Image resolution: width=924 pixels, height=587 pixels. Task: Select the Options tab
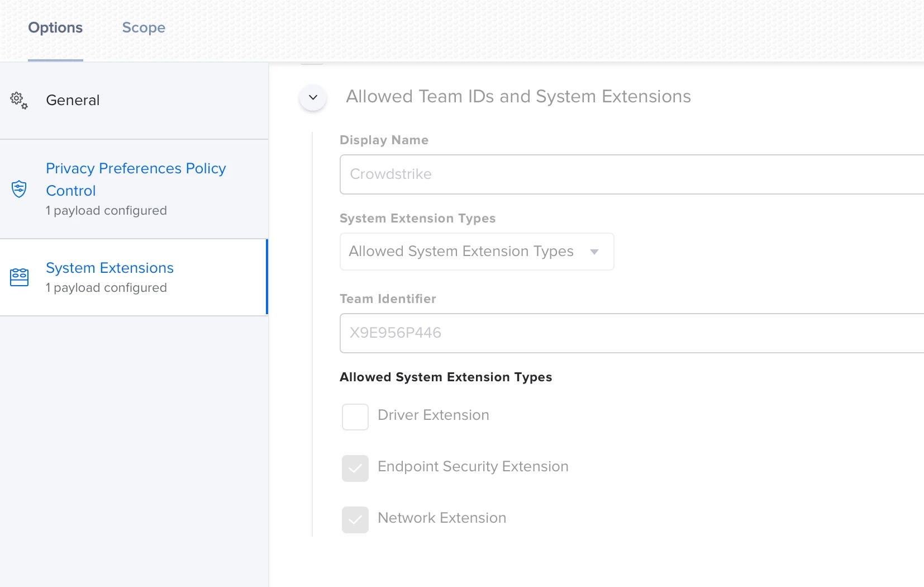[55, 28]
